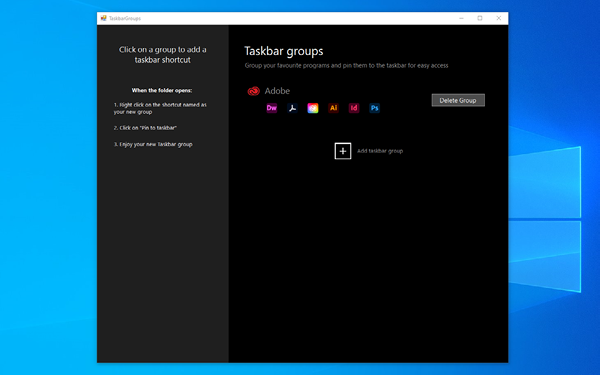
Task: Click the Taskbar groups heading
Action: (284, 51)
